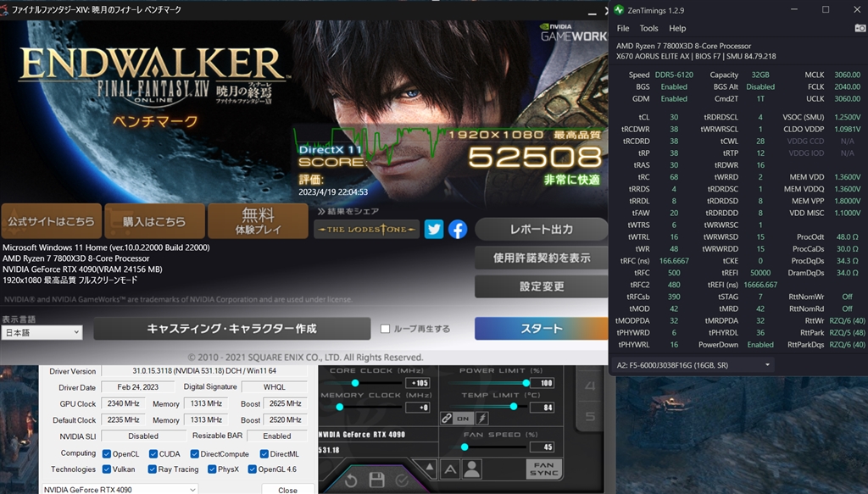Maximize the ZenTimings window
Viewport: 868px width, 494px height.
(x=826, y=9)
